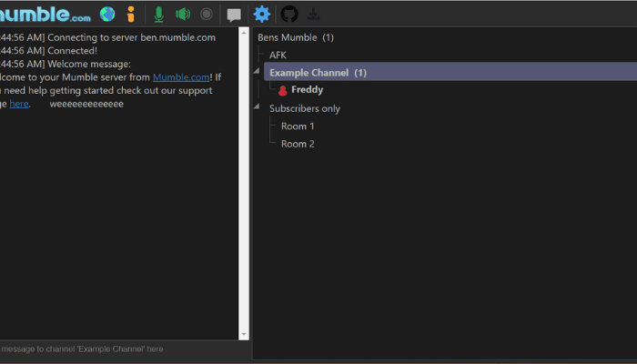Select the Room 2 channel

(298, 144)
